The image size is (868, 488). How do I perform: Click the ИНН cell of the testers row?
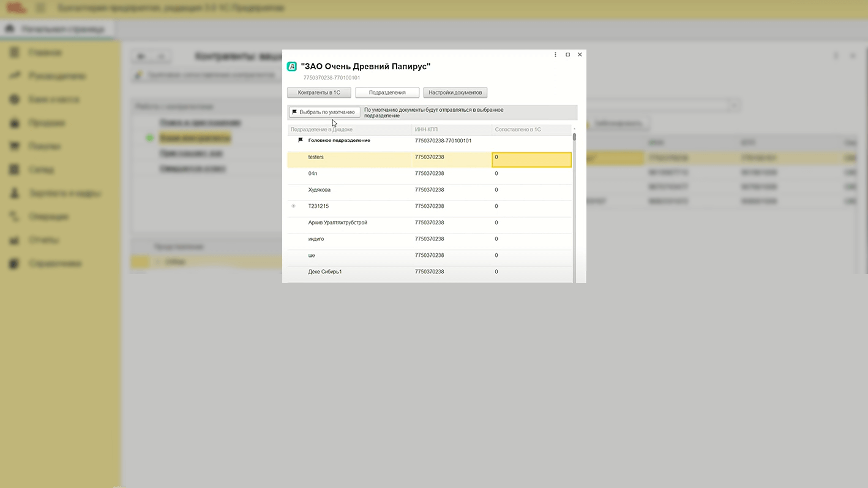[452, 160]
